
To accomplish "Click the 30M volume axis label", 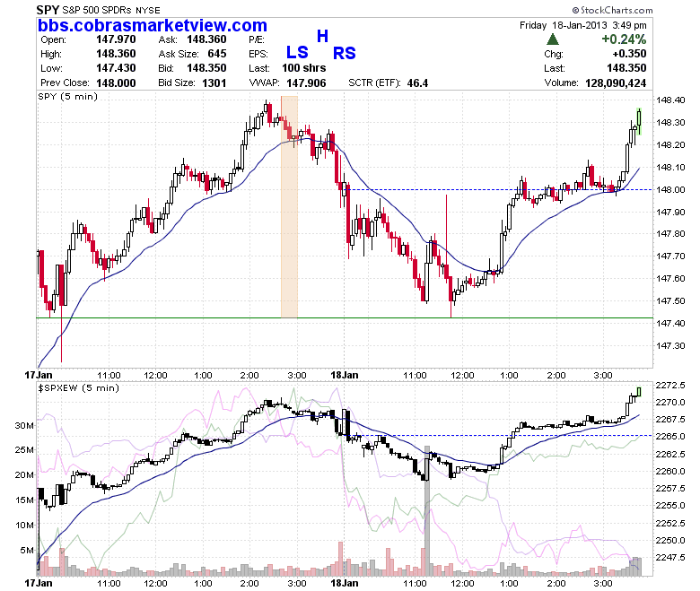I will (24, 425).
